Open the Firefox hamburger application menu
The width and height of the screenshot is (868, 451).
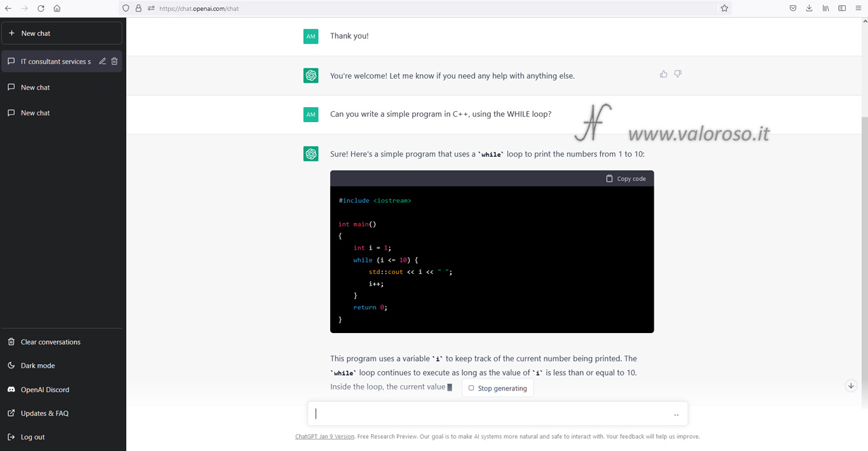click(x=859, y=8)
